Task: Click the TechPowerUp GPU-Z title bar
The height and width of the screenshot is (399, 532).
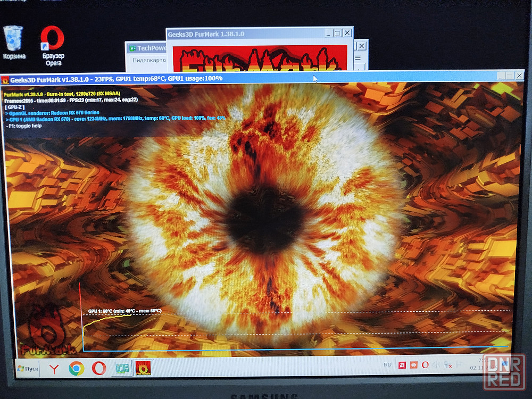Action: click(147, 48)
